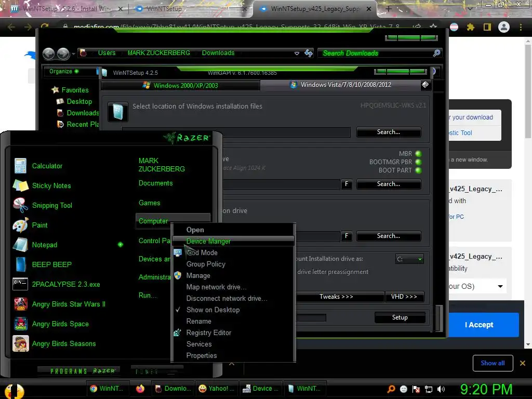Switch to Windows 2000/XP/2003 tab

(x=180, y=86)
